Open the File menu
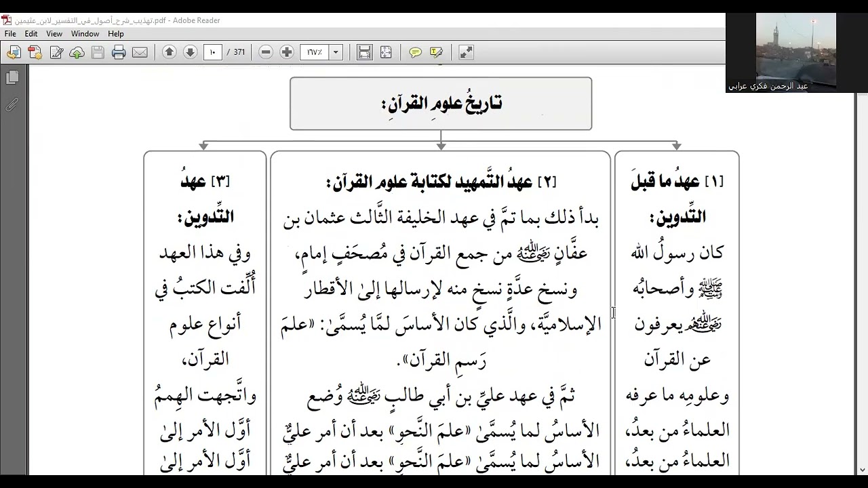 [10, 34]
